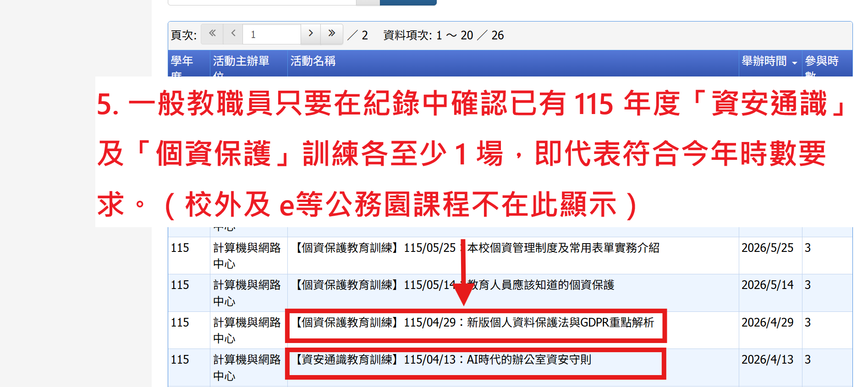Click the page number input field

[x=272, y=34]
